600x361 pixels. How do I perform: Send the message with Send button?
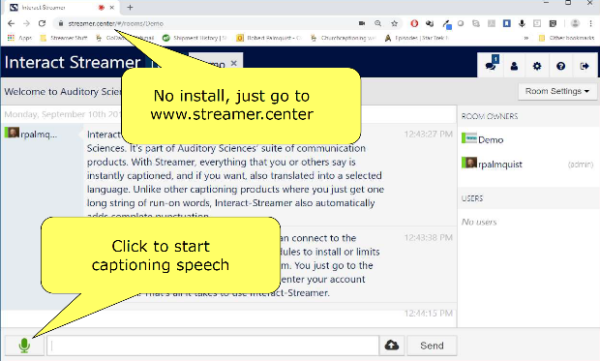tap(432, 346)
